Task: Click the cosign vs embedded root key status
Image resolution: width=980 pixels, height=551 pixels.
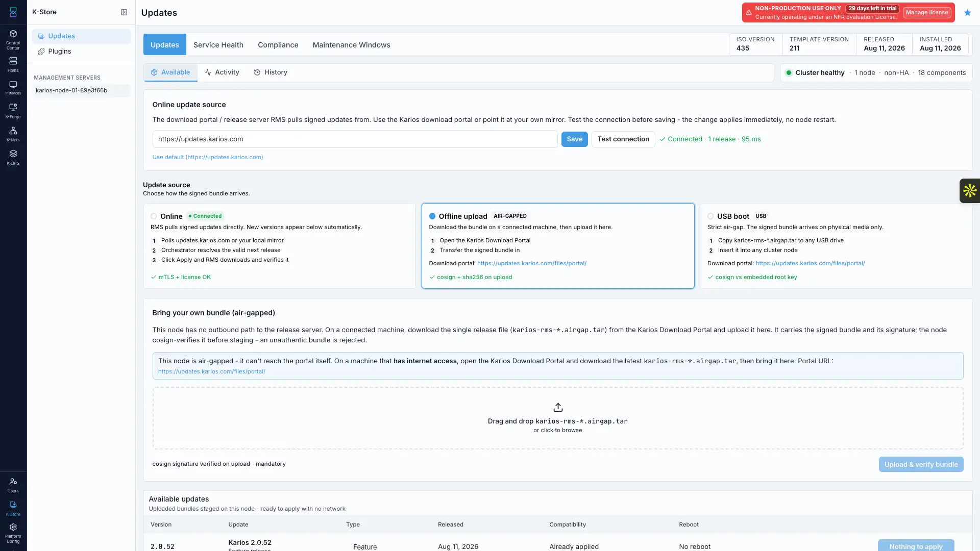Action: [x=752, y=278]
